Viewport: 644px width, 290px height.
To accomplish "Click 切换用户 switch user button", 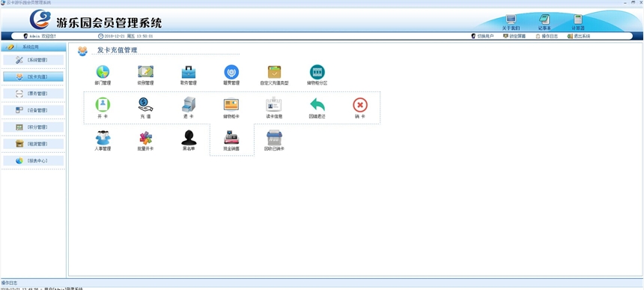I will [x=482, y=36].
